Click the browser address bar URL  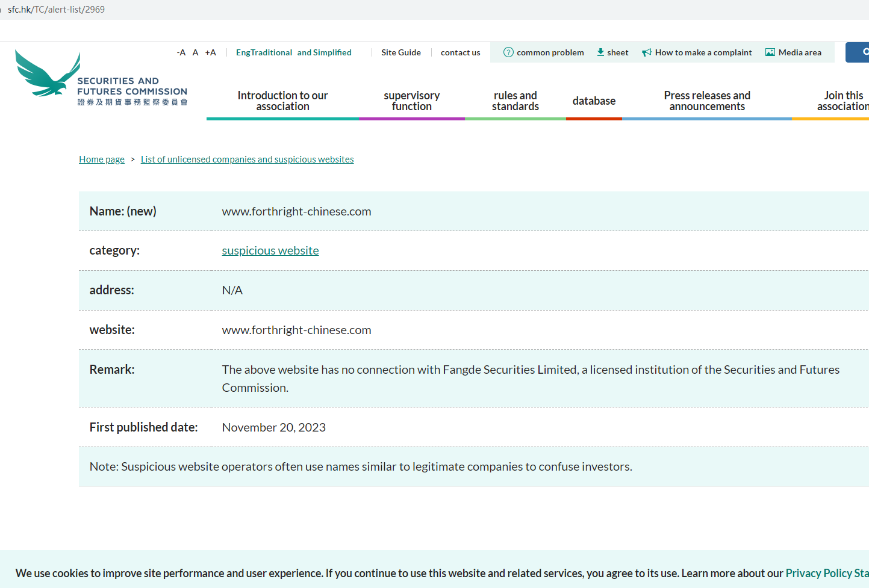tap(56, 10)
